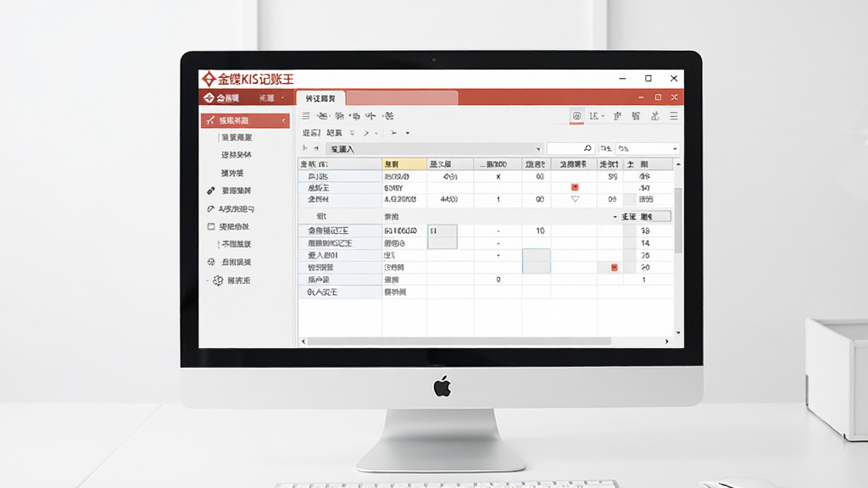Select the red highlighted sidebar item
868x488 pixels.
pos(245,120)
